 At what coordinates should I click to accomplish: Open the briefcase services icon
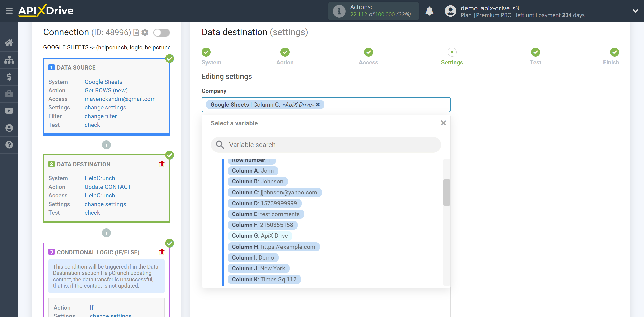(9, 94)
